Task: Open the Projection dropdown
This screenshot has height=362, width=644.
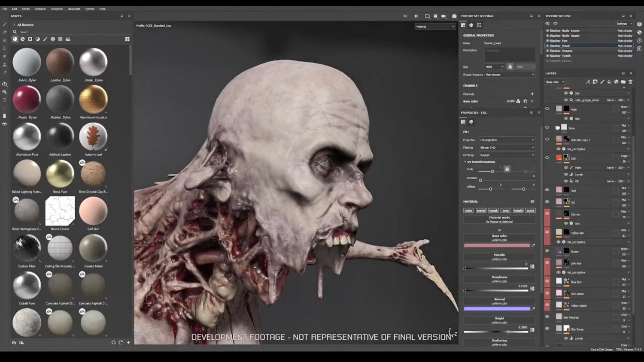Action: pyautogui.click(x=507, y=140)
